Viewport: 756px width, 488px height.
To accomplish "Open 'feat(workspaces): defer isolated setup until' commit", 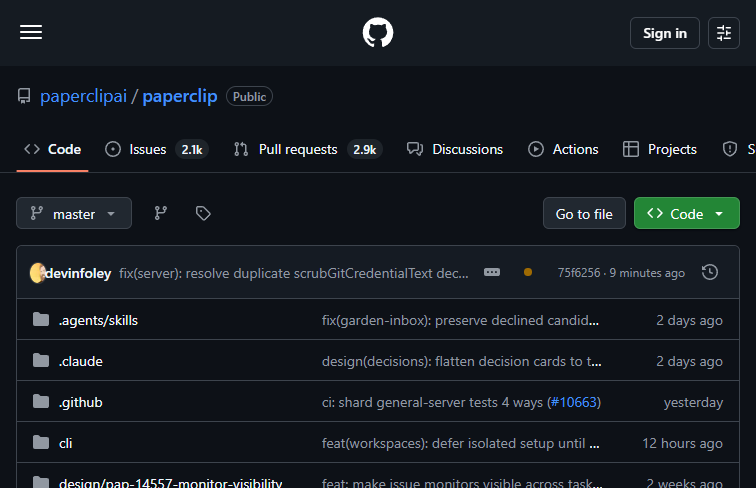I will coord(460,443).
